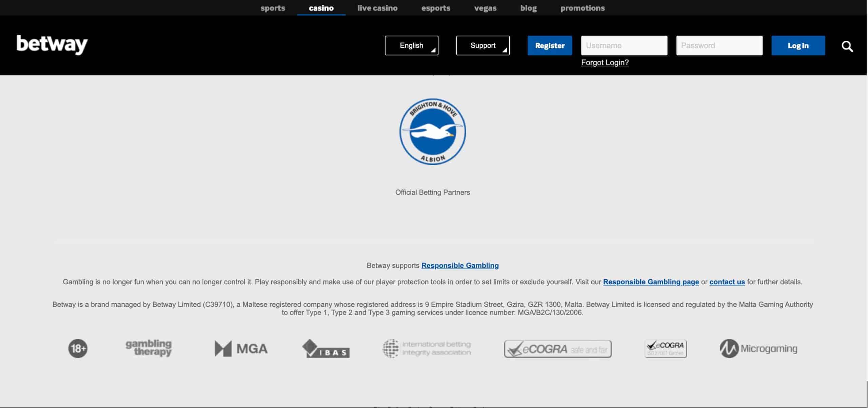The height and width of the screenshot is (408, 868).
Task: Click the eCOGRA safe and fair seal
Action: [558, 349]
